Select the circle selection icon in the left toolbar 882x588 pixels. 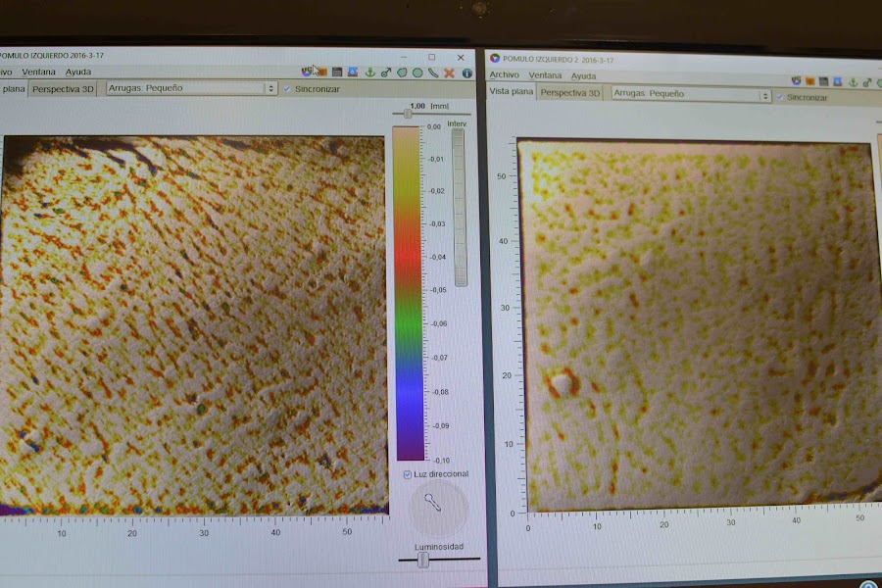tap(416, 72)
